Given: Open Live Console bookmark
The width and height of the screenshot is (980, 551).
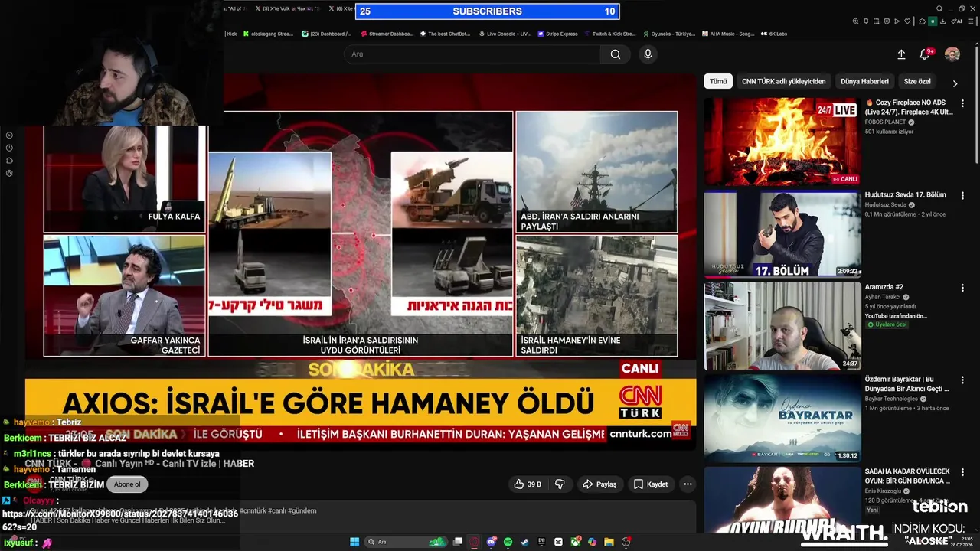Looking at the screenshot, I should tap(505, 34).
